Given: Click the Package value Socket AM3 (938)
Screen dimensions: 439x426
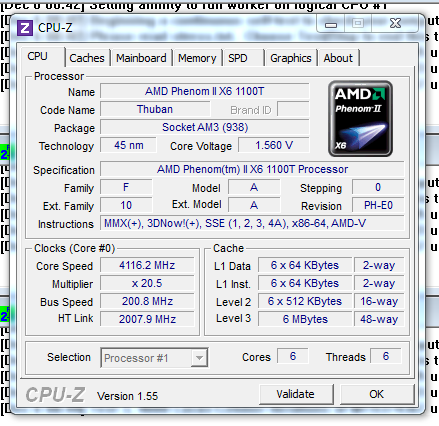Looking at the screenshot, I should tap(205, 127).
